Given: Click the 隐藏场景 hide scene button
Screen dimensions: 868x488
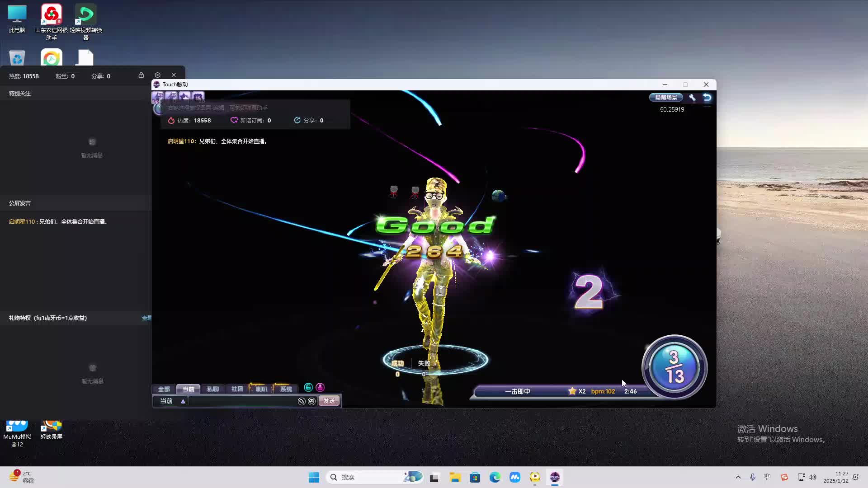Looking at the screenshot, I should pyautogui.click(x=666, y=98).
